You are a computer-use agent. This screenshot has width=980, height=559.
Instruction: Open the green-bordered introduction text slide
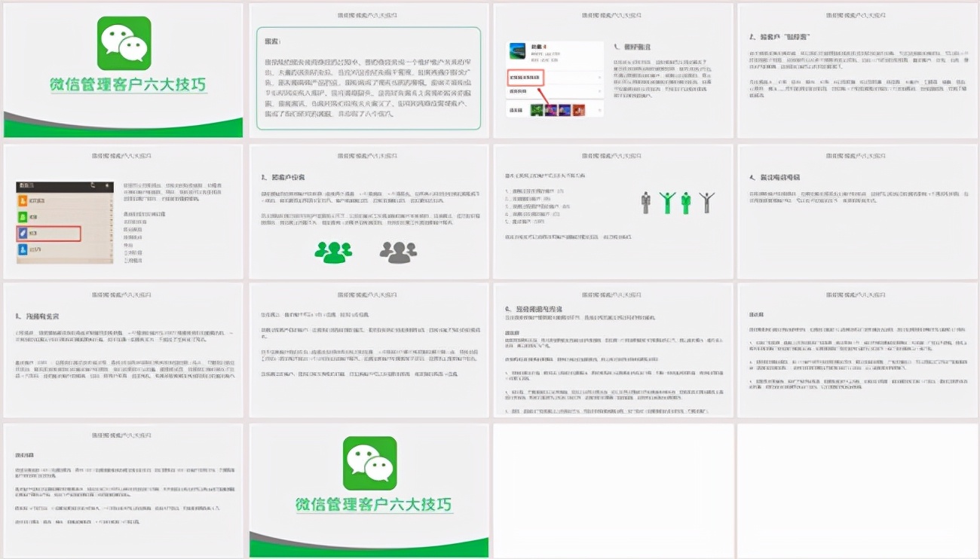(369, 71)
